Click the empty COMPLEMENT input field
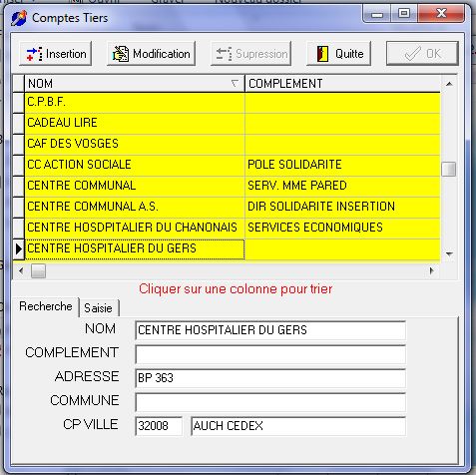The height and width of the screenshot is (475, 476). click(270, 354)
